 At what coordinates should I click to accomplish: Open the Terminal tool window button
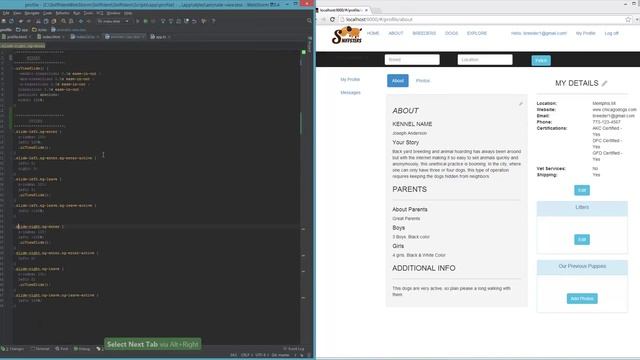point(40,349)
